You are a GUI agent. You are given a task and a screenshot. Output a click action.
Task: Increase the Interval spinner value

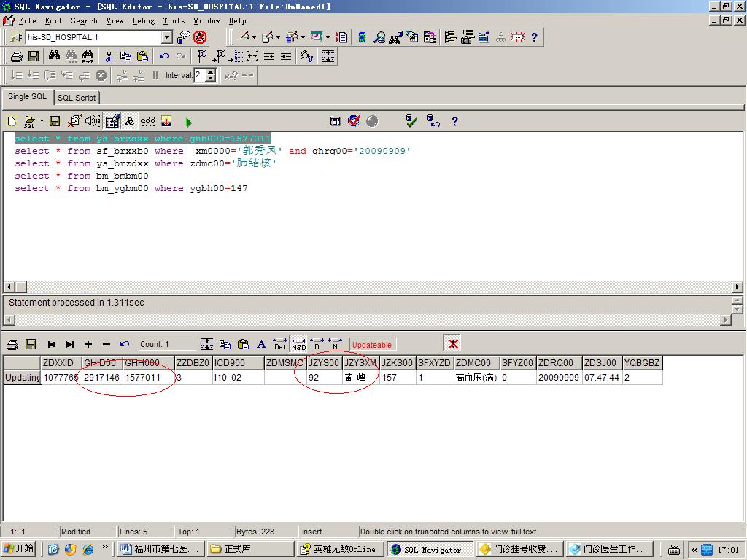coord(211,71)
